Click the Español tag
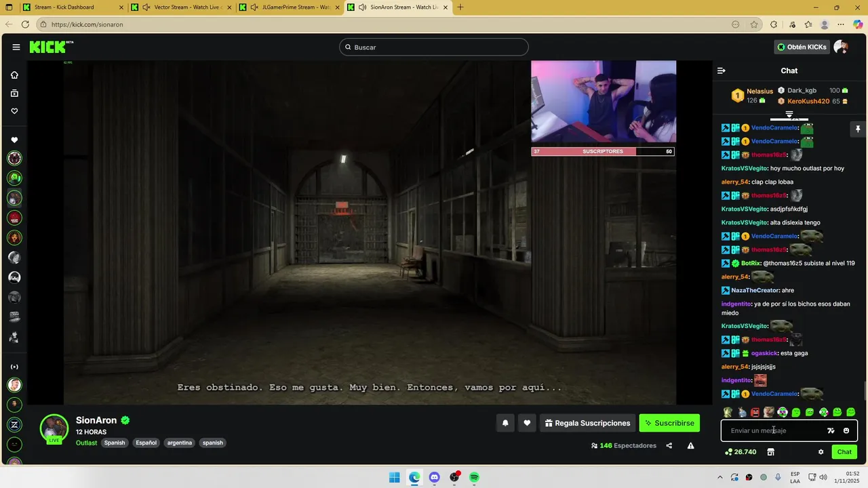This screenshot has height=488, width=868. (x=146, y=443)
